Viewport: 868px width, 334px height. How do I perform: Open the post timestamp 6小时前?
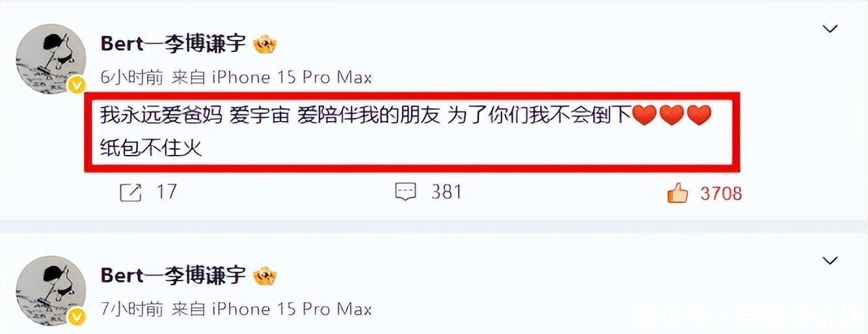coord(132,77)
